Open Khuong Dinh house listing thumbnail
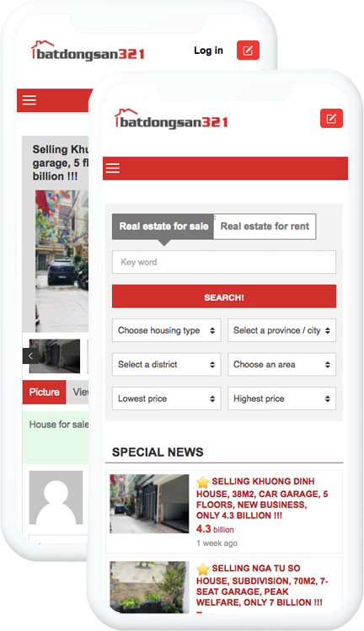The height and width of the screenshot is (631, 364). pos(149,504)
